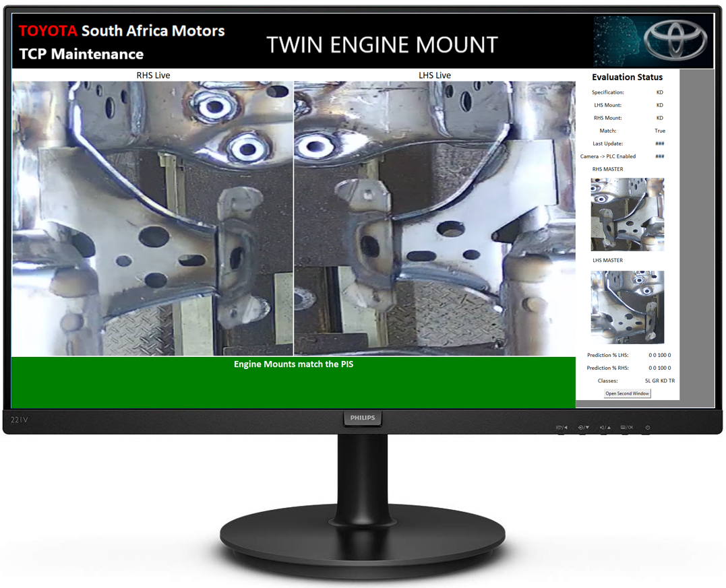The height and width of the screenshot is (588, 726).
Task: Click the 'Match:' label
Action: pos(607,131)
